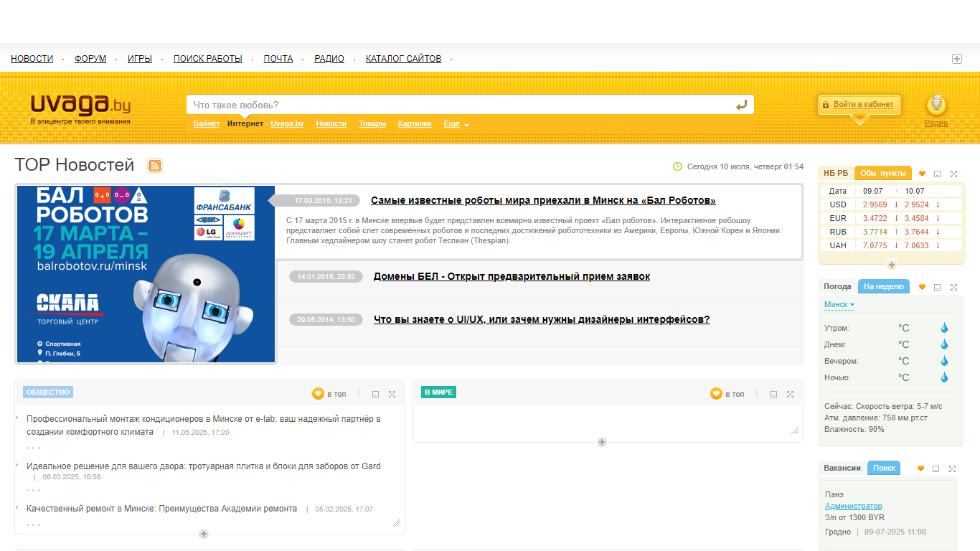
Task: Expand the Войти в кабинет arrow below button
Action: [859, 121]
